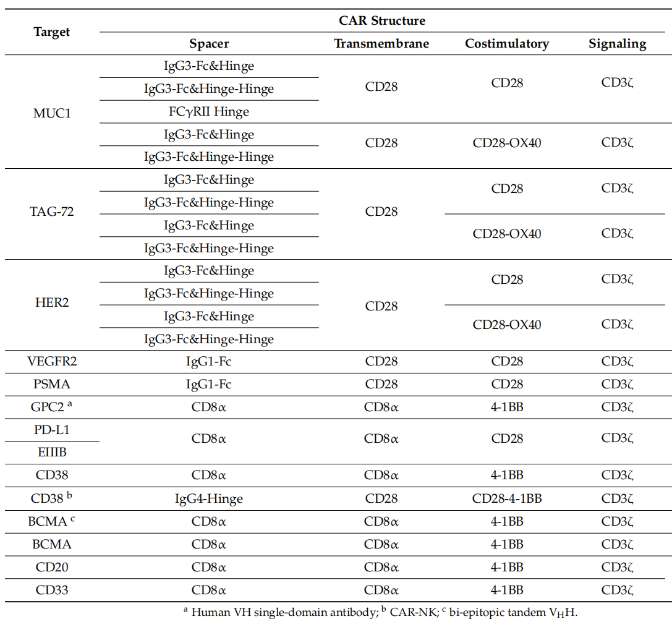Select the EIIIB target cell
The height and width of the screenshot is (619, 672).
(x=52, y=453)
